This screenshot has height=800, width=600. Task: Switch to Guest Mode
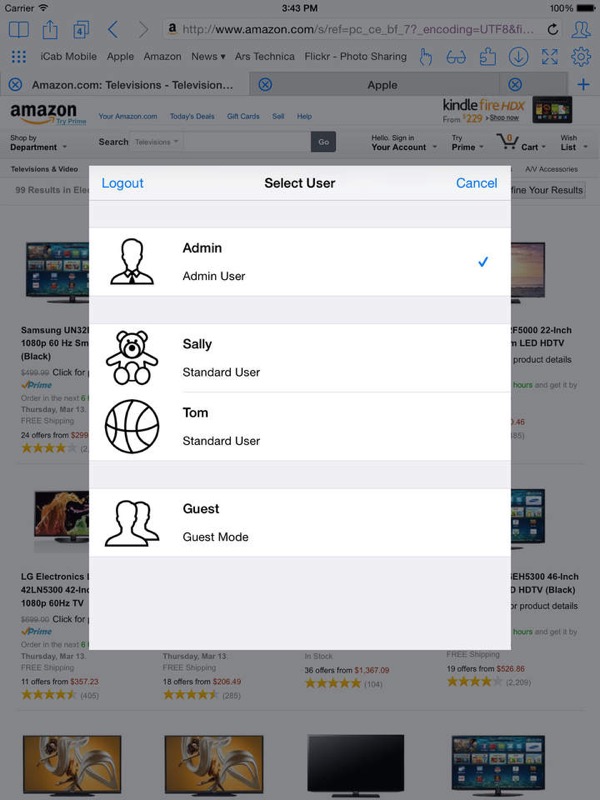point(300,522)
